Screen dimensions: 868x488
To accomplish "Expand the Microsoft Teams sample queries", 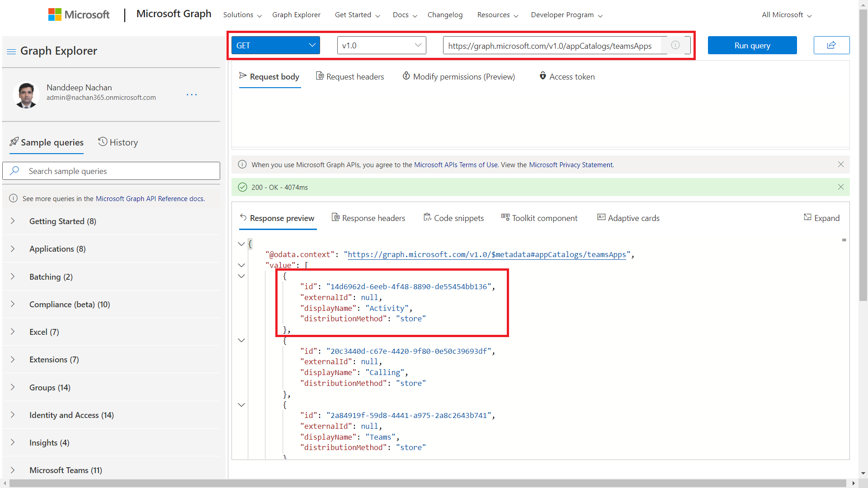I will 13,470.
